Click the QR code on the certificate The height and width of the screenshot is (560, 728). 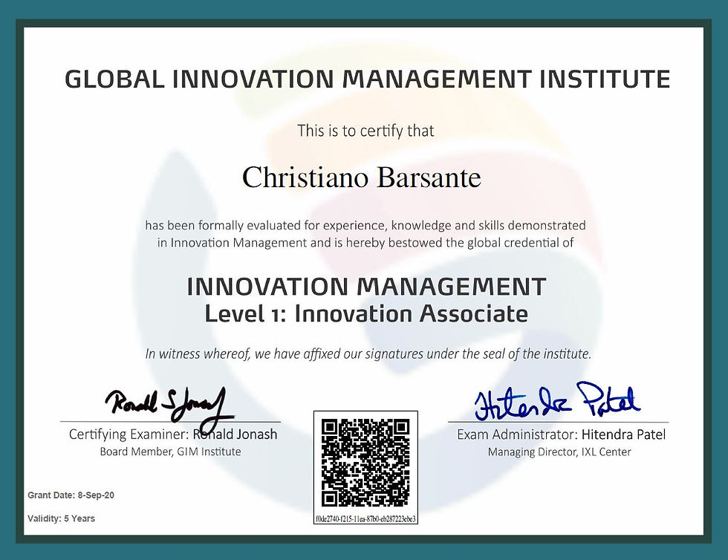pos(365,463)
